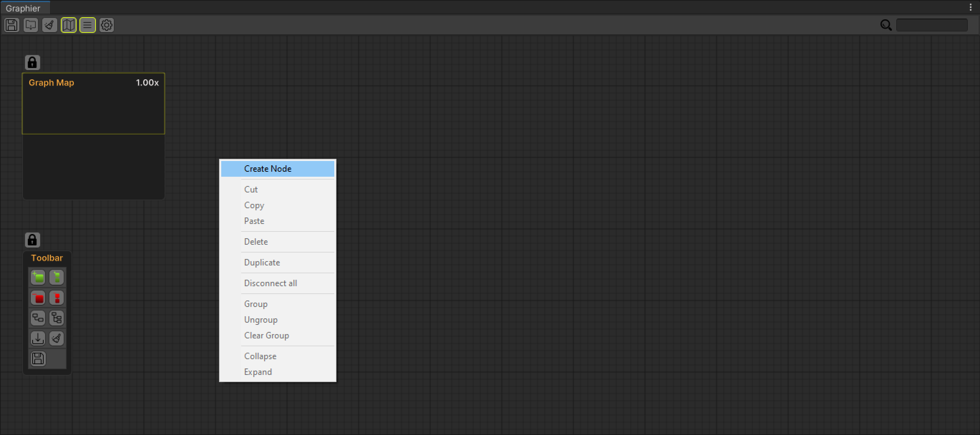This screenshot has height=435, width=980.
Task: Click inside the search field at top right
Action: (x=932, y=25)
